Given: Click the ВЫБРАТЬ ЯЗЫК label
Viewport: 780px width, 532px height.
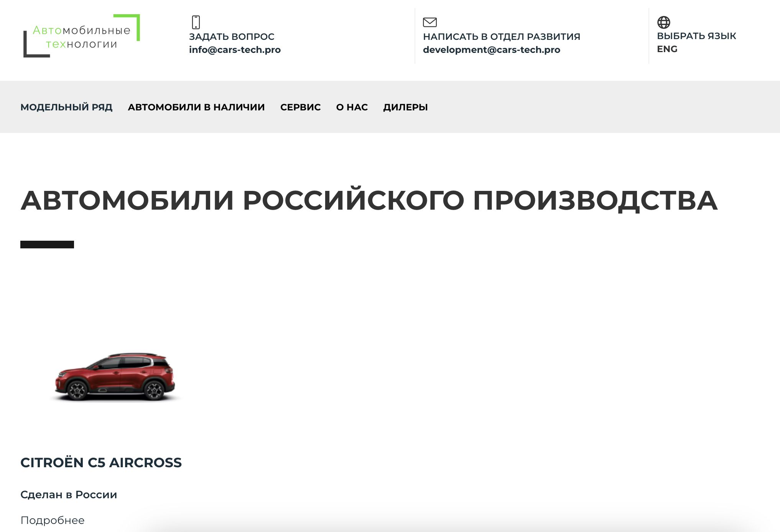Looking at the screenshot, I should click(x=696, y=36).
